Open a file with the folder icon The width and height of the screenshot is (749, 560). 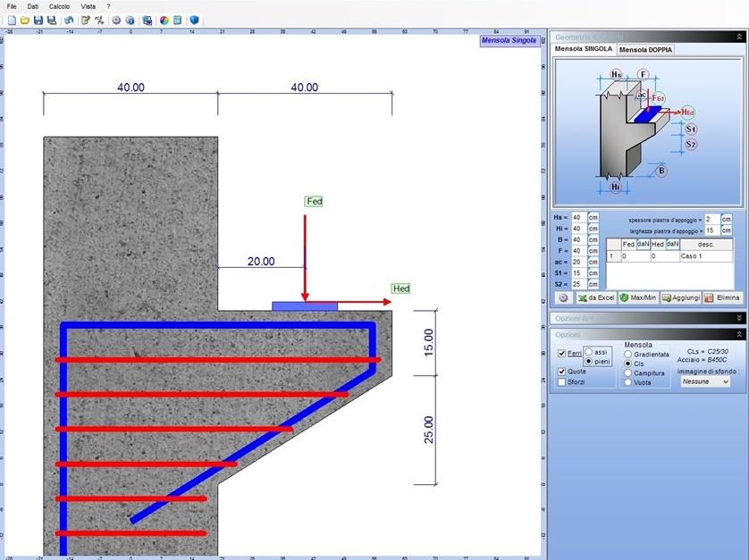pos(25,20)
